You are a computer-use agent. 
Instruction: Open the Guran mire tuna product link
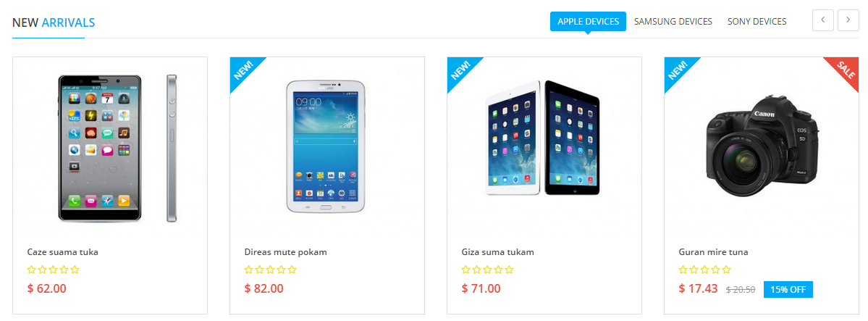pos(713,252)
